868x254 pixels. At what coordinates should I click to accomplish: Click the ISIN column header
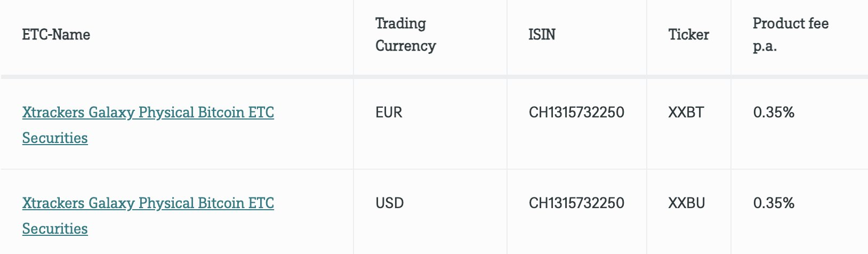(x=542, y=35)
